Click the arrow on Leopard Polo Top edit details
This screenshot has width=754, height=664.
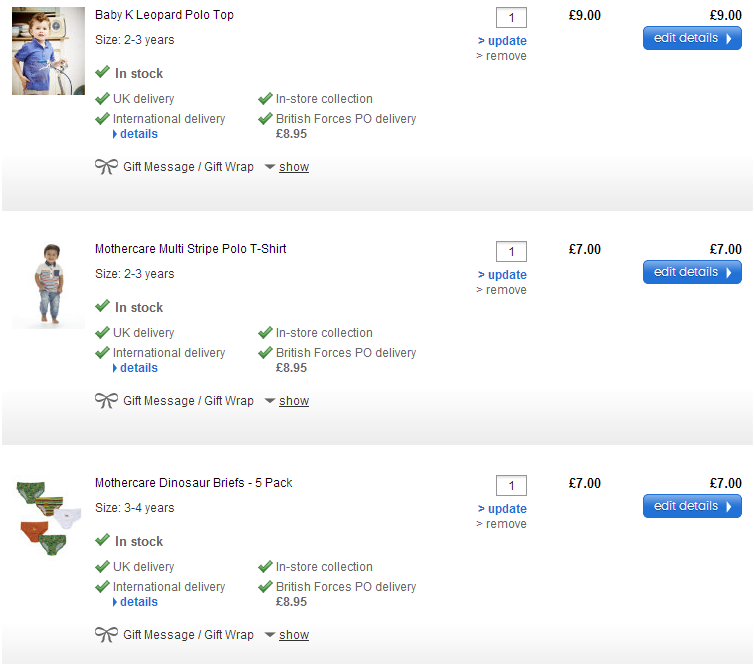729,38
